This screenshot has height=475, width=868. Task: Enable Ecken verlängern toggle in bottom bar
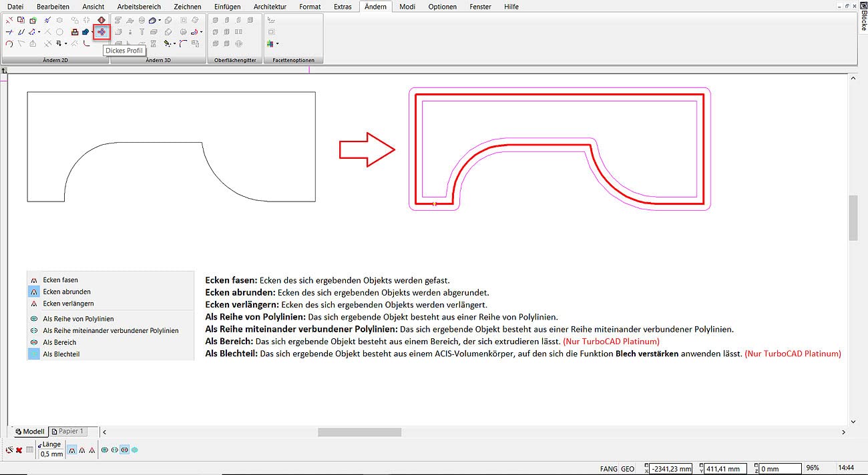[92, 450]
